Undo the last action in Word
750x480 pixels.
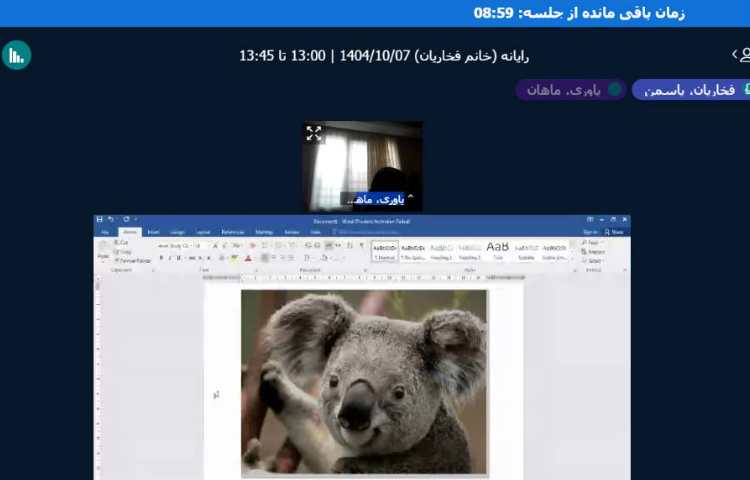(x=111, y=219)
